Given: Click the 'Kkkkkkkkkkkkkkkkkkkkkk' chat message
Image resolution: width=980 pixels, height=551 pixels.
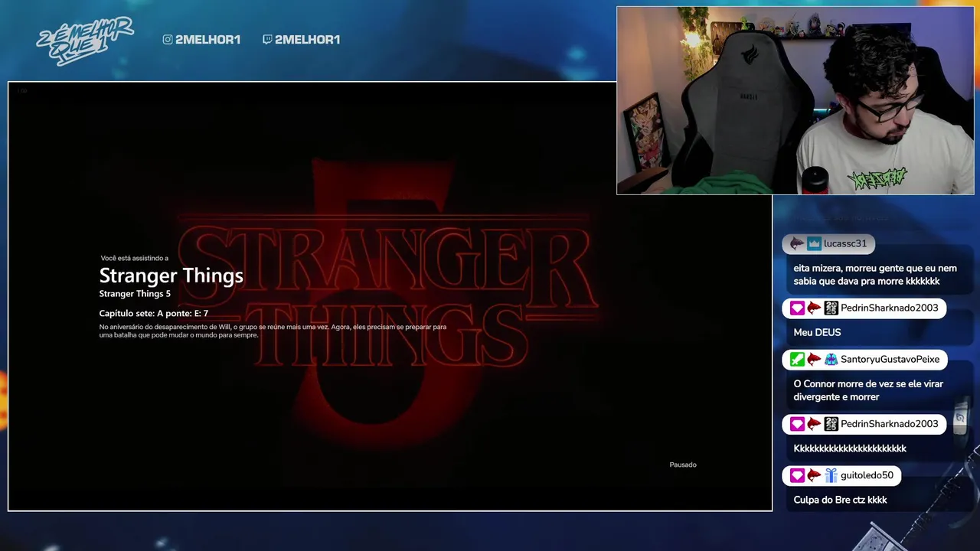Looking at the screenshot, I should [x=850, y=448].
